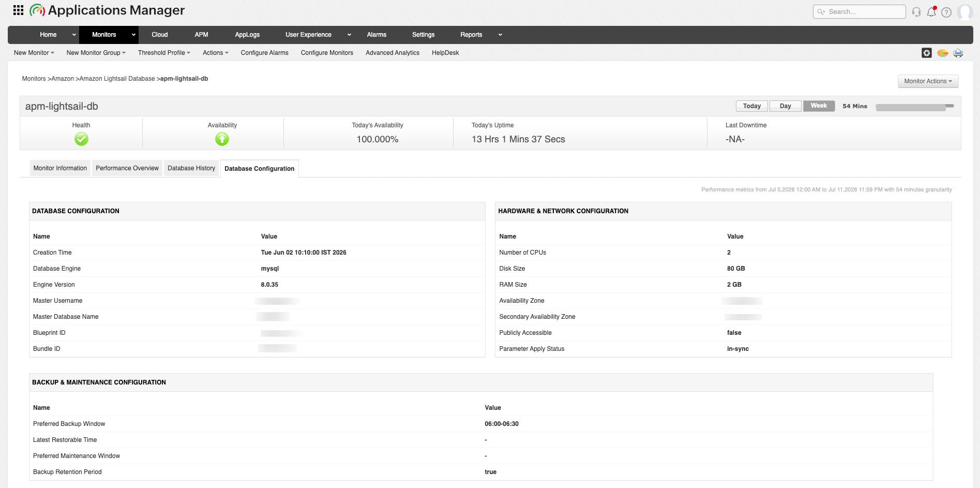Open the APM menu
Image resolution: width=980 pixels, height=488 pixels.
pyautogui.click(x=201, y=35)
